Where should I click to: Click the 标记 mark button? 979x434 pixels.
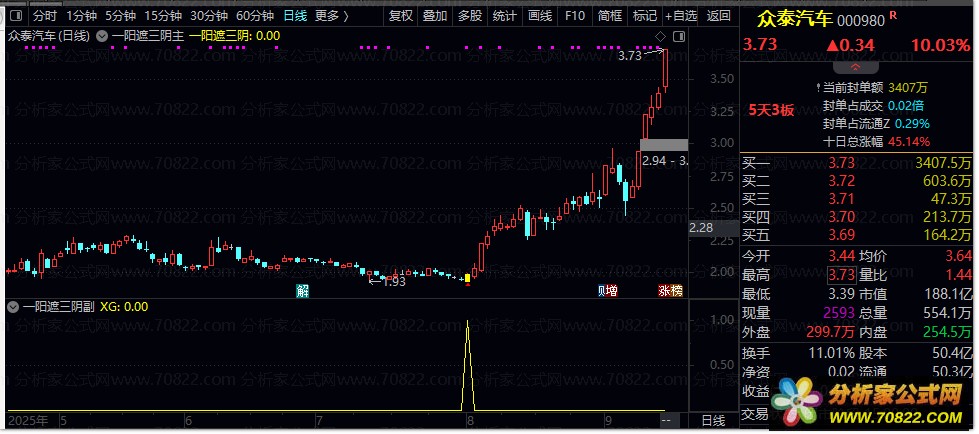[644, 16]
